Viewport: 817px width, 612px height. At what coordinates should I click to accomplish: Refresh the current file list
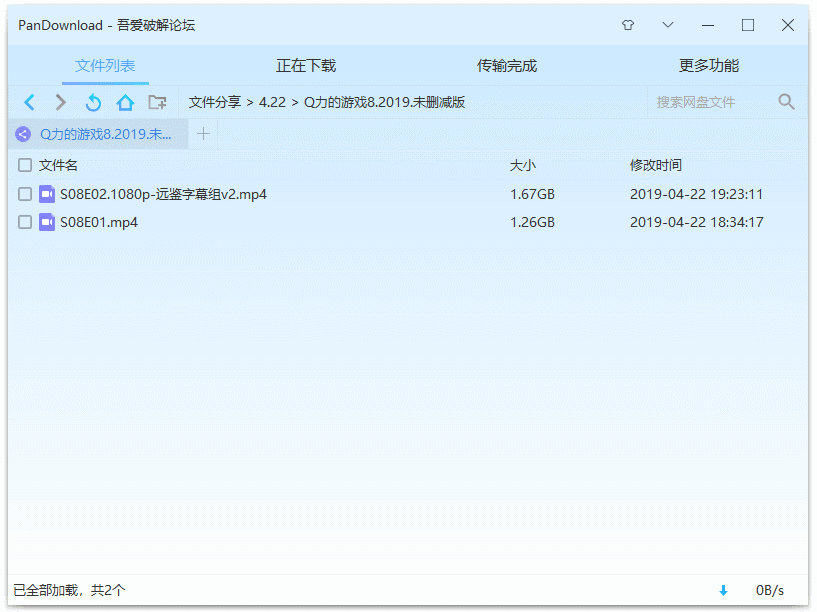pyautogui.click(x=92, y=101)
